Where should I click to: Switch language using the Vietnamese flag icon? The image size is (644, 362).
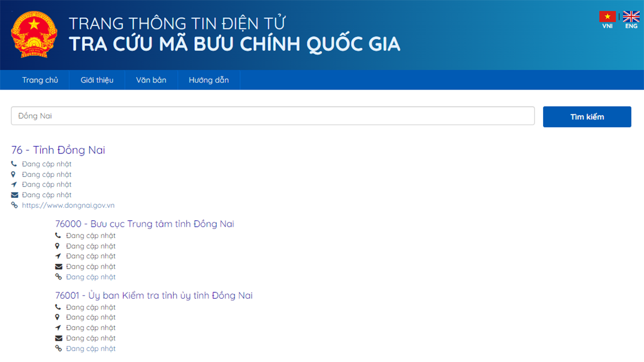coord(608,17)
